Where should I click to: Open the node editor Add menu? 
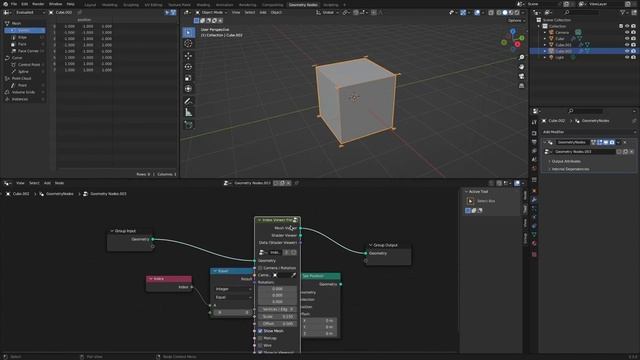tap(47, 183)
